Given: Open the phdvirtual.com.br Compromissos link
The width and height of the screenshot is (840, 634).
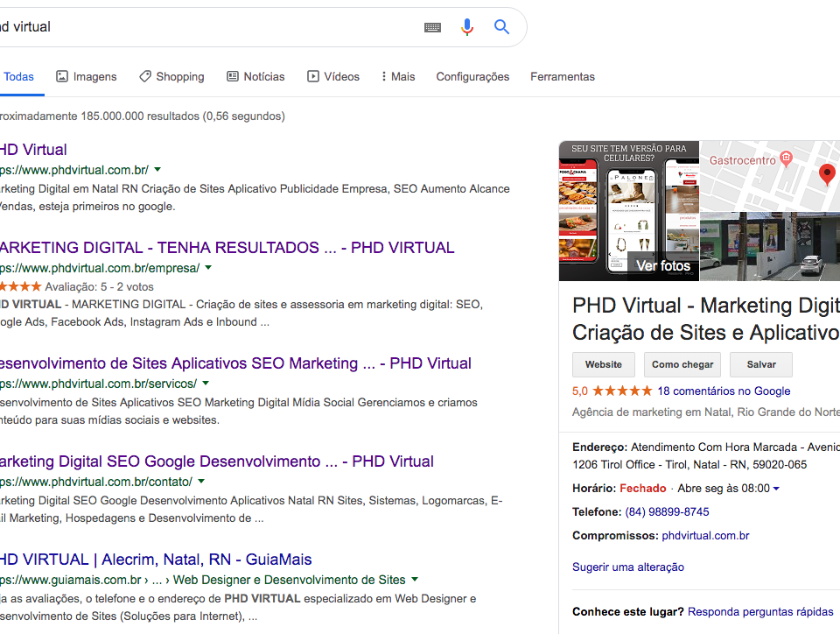Looking at the screenshot, I should coord(705,535).
